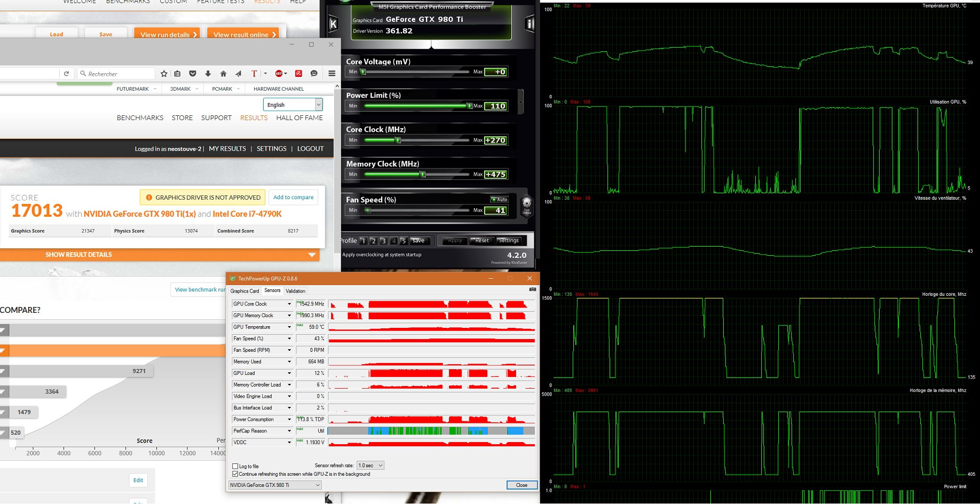Click the View run details button
980x504 pixels.
point(167,34)
